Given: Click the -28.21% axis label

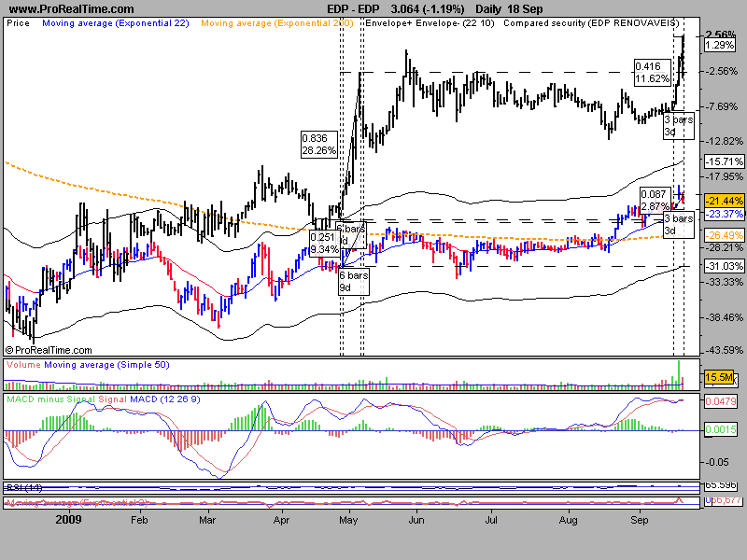Looking at the screenshot, I should pyautogui.click(x=723, y=247).
